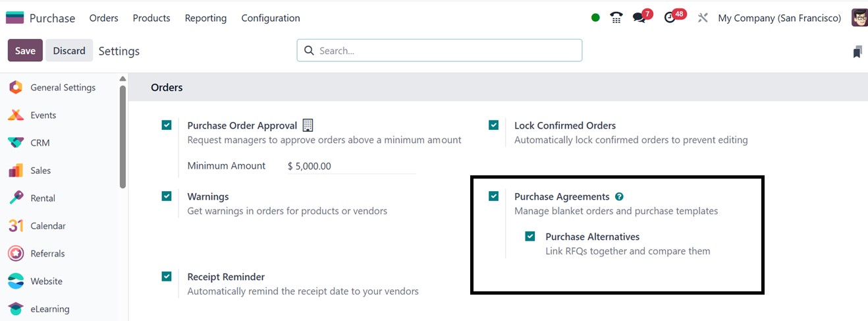This screenshot has height=321, width=868.
Task: Click the company building icon by Purchase Order Approval
Action: (308, 125)
